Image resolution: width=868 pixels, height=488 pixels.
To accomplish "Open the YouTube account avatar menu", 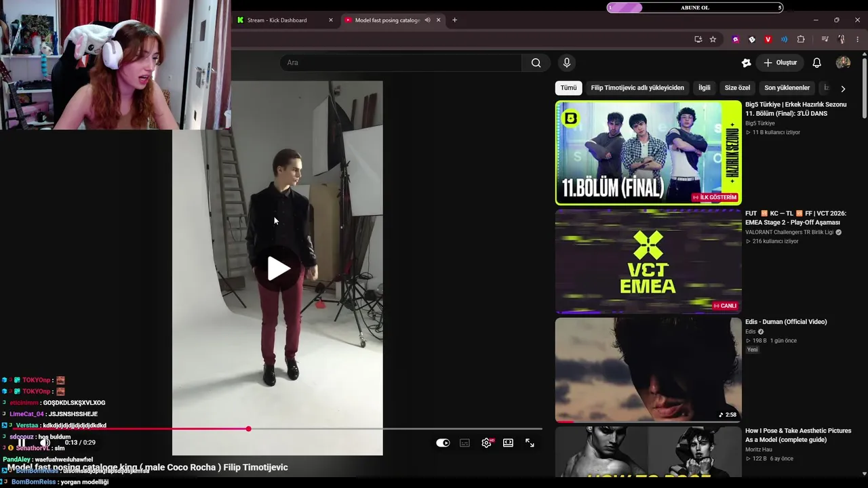I will point(843,63).
